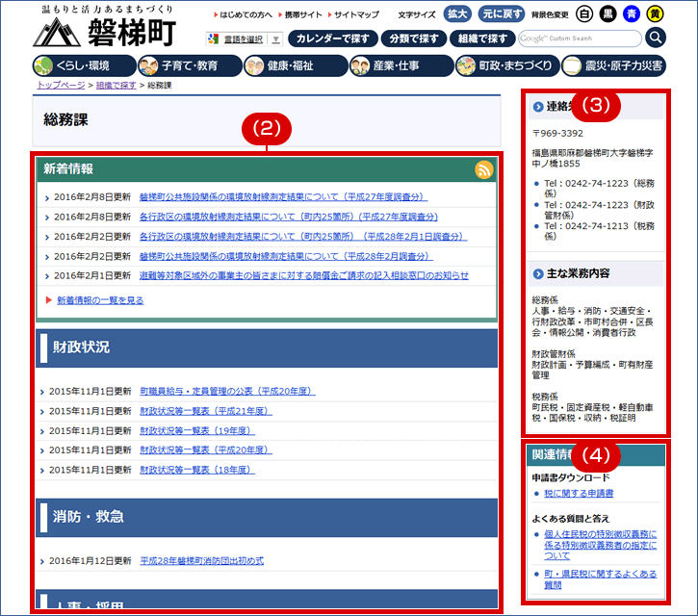Viewport: 698px width, 616px height.
Task: Open 磐梯町公共施設関係 平成27年度調査分 link
Action: point(284,196)
